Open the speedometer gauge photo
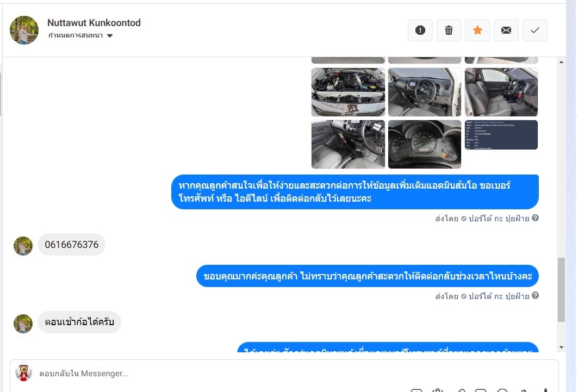578x392 pixels. pyautogui.click(x=425, y=144)
